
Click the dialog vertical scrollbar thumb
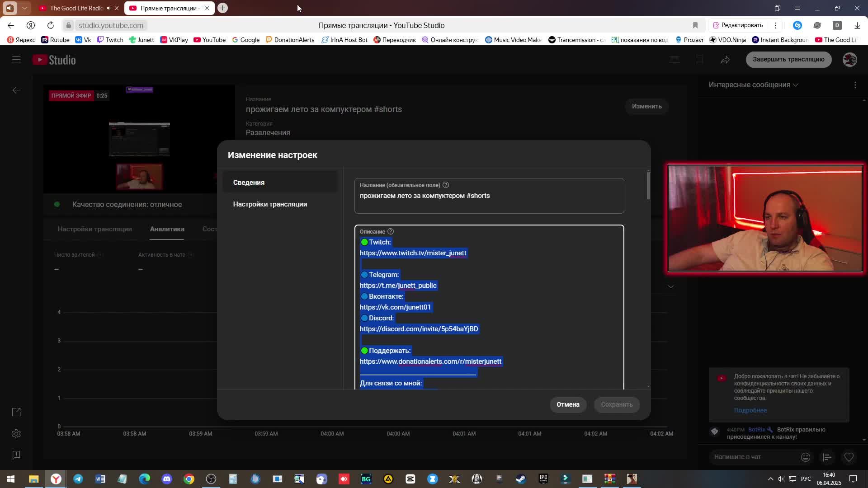click(x=648, y=185)
